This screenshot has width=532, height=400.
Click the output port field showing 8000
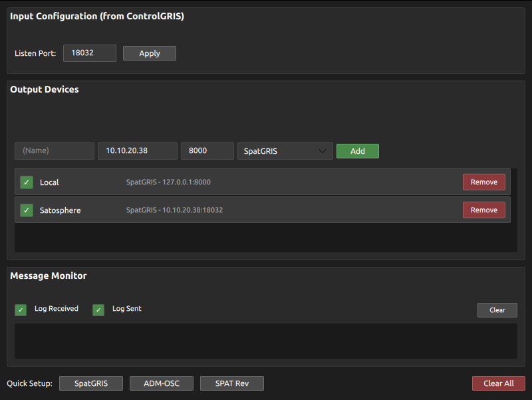tap(207, 151)
